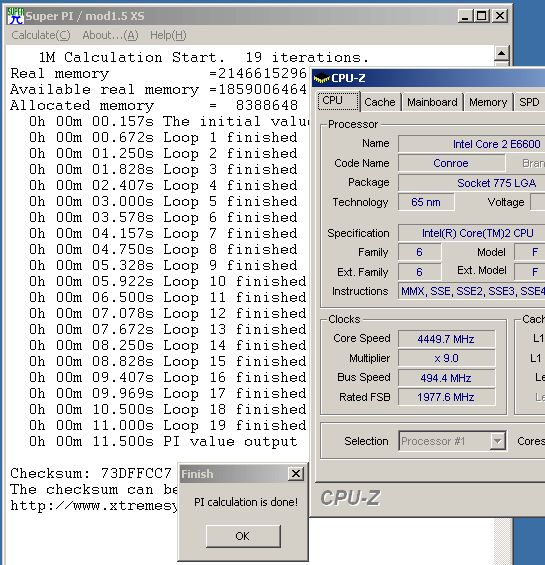The width and height of the screenshot is (545, 565).
Task: Close the Finish dialog with X
Action: pyautogui.click(x=296, y=473)
